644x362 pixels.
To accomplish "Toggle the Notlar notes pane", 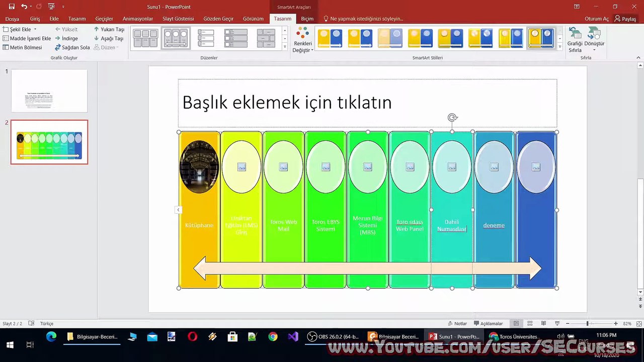I will point(457,323).
